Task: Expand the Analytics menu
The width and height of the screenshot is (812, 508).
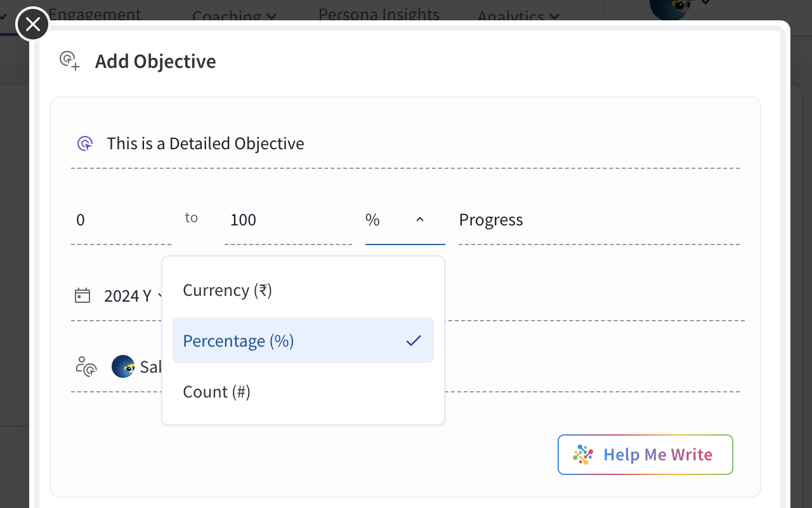Action: click(x=518, y=17)
